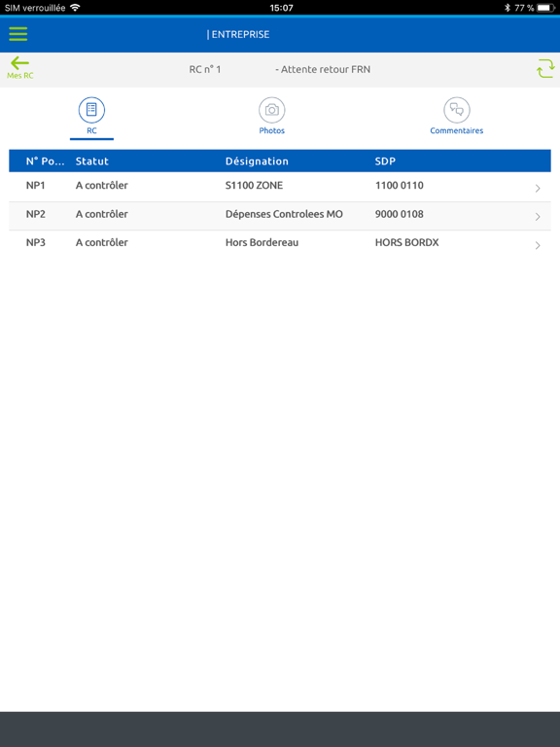
Task: Select the NP3 cell
Action: pyautogui.click(x=36, y=242)
